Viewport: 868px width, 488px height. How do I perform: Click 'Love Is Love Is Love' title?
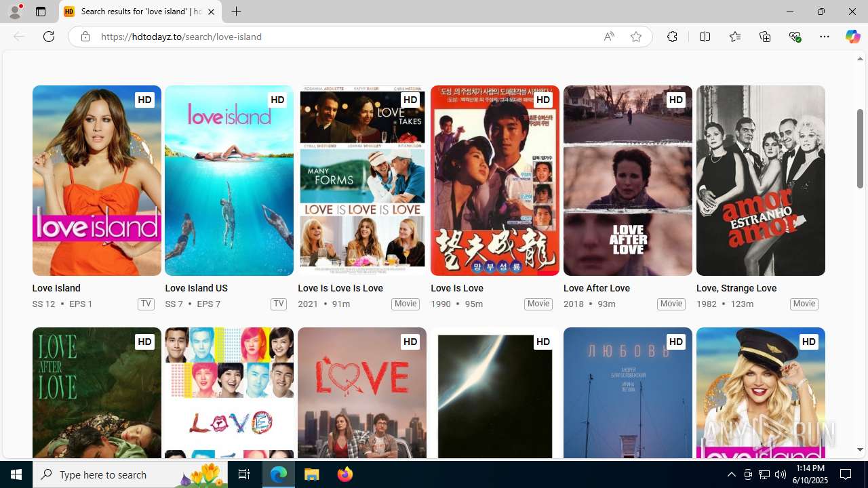click(340, 288)
